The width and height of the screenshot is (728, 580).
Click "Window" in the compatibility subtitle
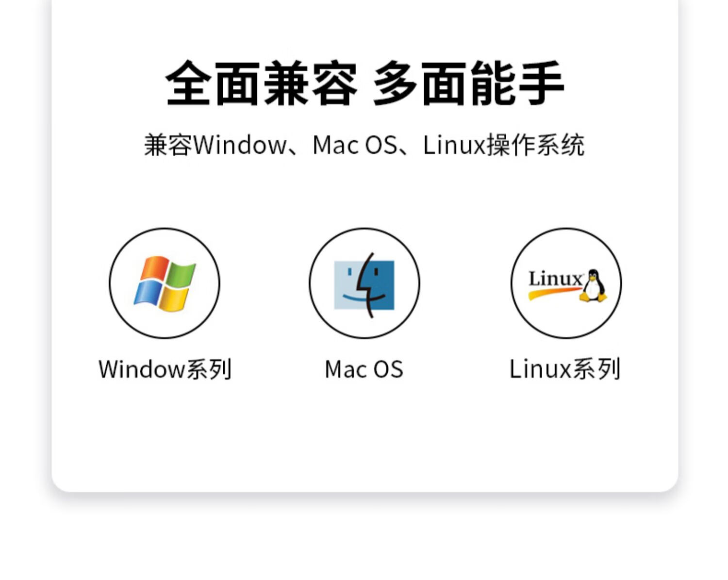pyautogui.click(x=240, y=145)
